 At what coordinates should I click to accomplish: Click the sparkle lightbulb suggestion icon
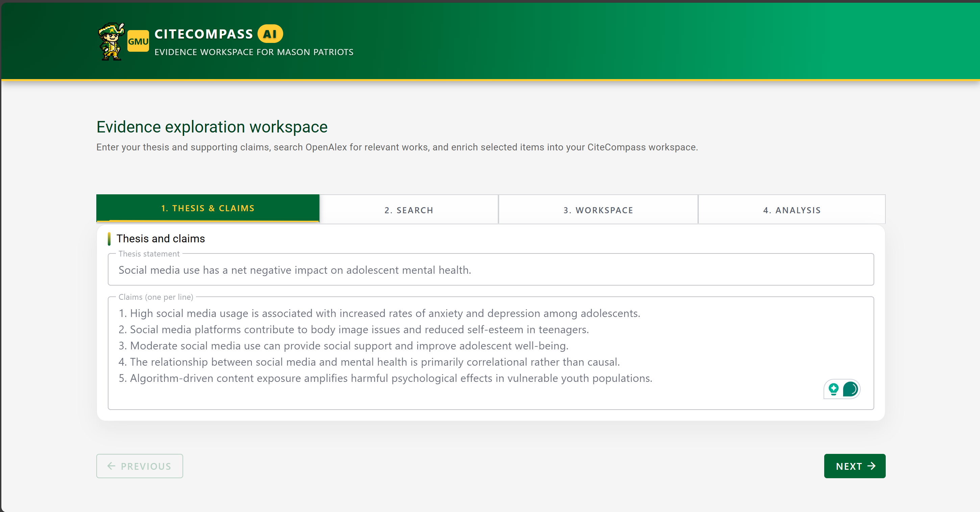point(833,389)
